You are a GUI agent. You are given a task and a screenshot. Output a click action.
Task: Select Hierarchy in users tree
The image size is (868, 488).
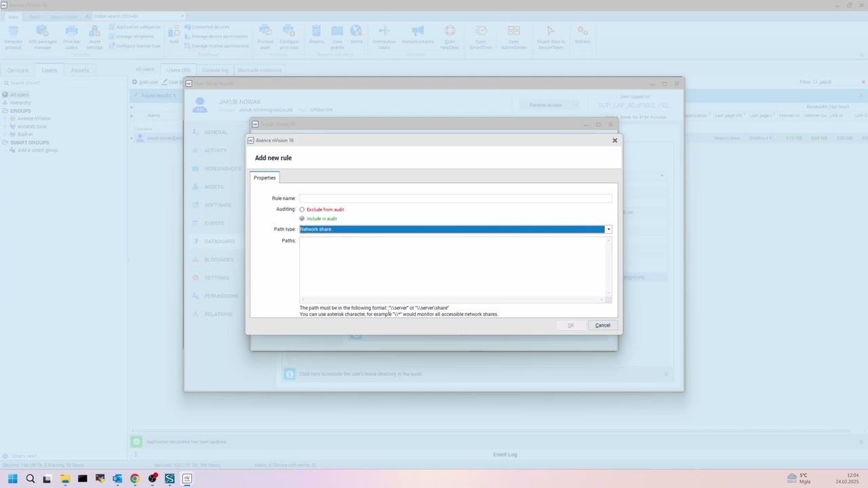pyautogui.click(x=20, y=102)
